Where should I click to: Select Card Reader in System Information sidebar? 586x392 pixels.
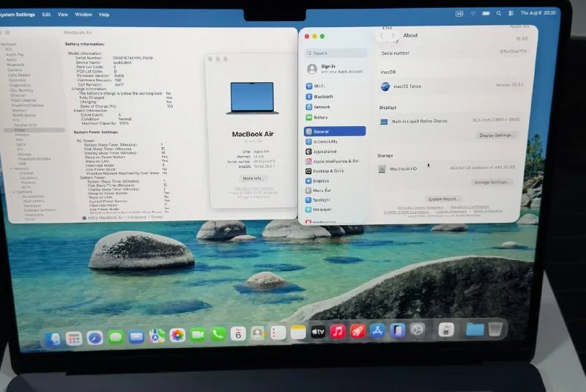pyautogui.click(x=19, y=75)
